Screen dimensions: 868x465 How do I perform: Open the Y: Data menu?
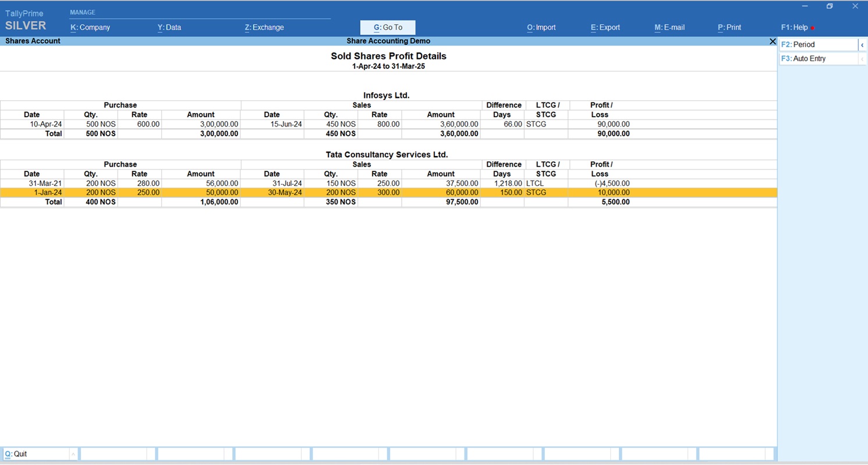(169, 27)
